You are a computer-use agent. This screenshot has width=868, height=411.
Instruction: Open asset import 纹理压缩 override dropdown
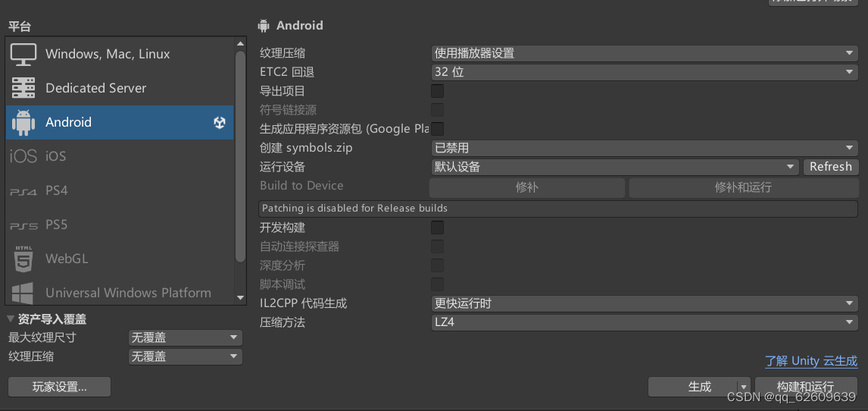click(x=186, y=356)
